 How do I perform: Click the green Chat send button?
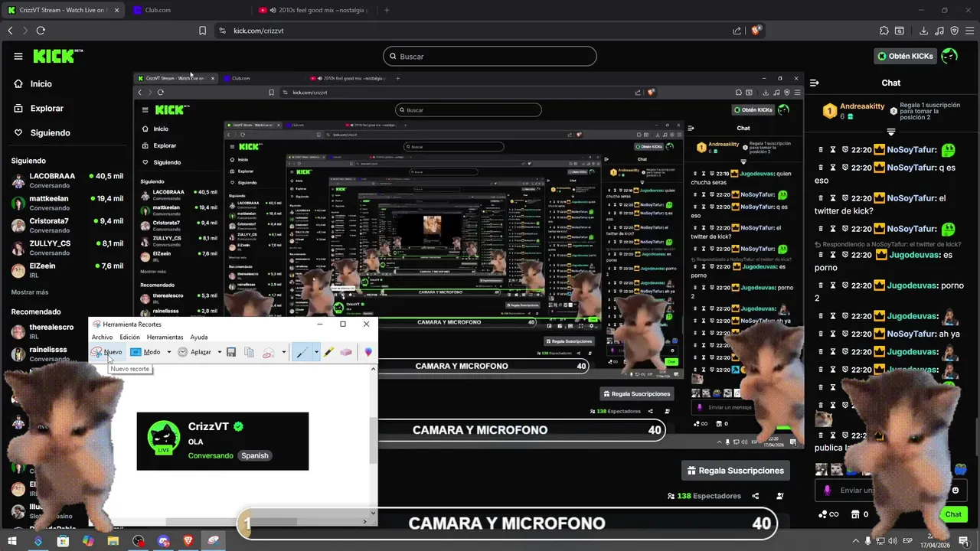coord(952,514)
